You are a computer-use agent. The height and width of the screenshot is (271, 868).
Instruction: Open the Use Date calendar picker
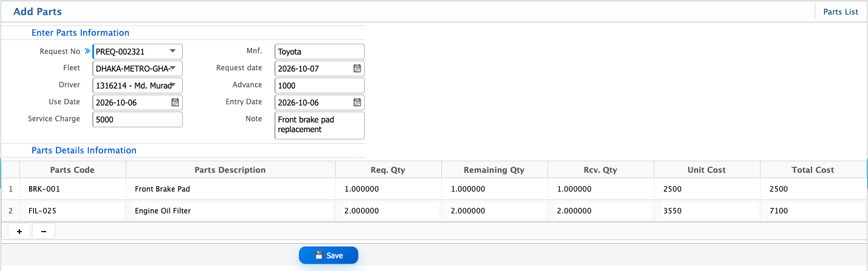[175, 102]
